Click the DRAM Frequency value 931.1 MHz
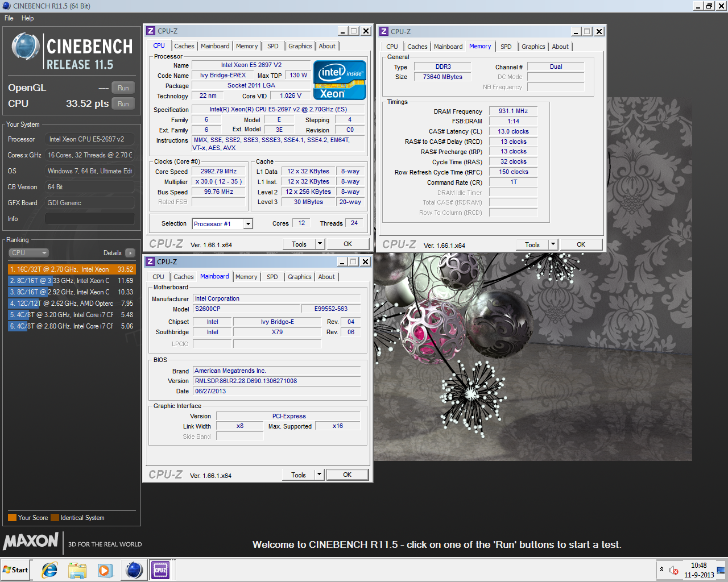The width and height of the screenshot is (728, 582). point(513,111)
